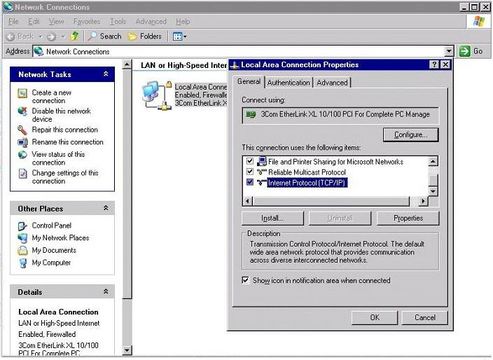The width and height of the screenshot is (493, 360).
Task: Uncheck File and Printer Sharing for Microsoft Networks
Action: tap(250, 161)
